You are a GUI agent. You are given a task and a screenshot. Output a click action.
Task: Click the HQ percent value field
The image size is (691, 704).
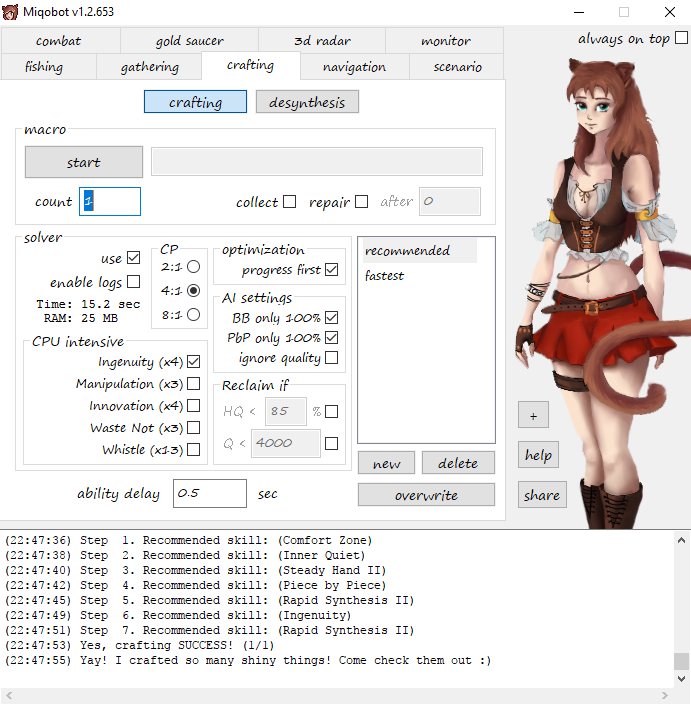(x=286, y=411)
